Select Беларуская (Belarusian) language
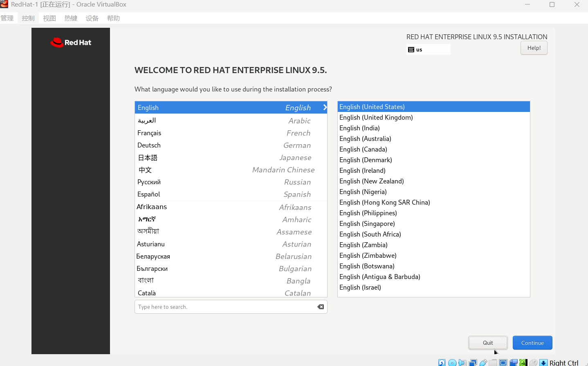 point(231,256)
